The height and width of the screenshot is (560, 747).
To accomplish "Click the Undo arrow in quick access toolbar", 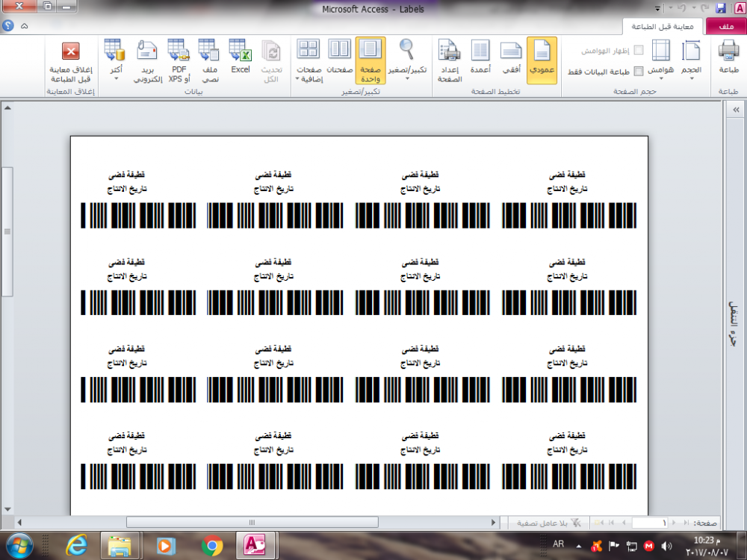I will point(681,8).
